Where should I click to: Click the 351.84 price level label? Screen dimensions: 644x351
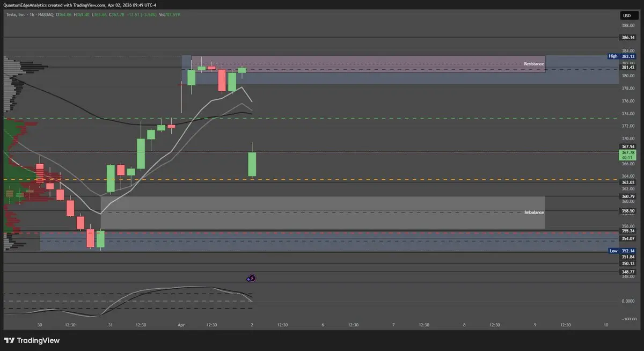pyautogui.click(x=628, y=257)
